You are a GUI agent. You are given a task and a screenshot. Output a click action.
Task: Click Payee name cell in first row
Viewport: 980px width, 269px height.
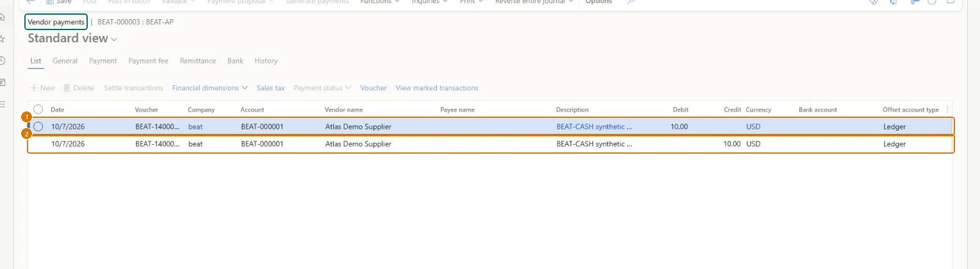pyautogui.click(x=495, y=127)
